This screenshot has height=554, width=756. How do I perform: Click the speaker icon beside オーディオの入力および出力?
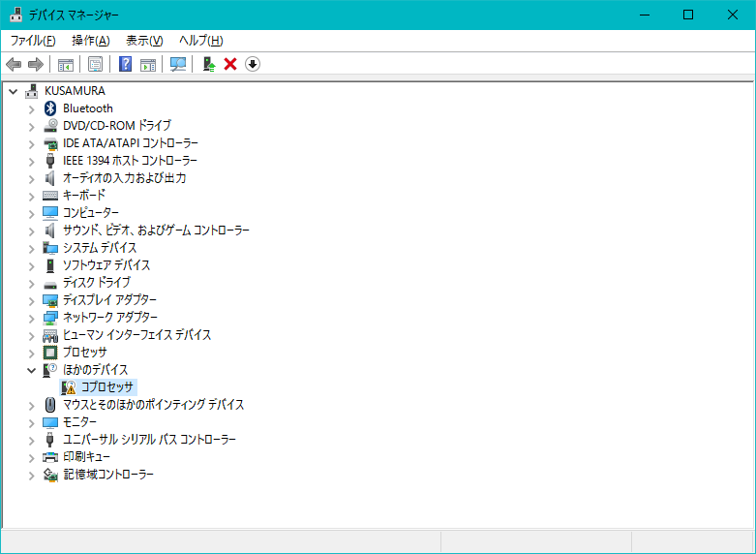(50, 178)
